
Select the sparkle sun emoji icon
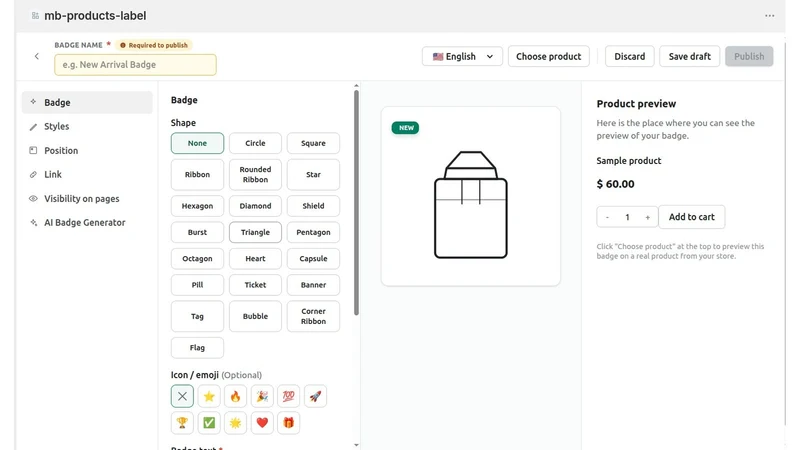tap(235, 423)
